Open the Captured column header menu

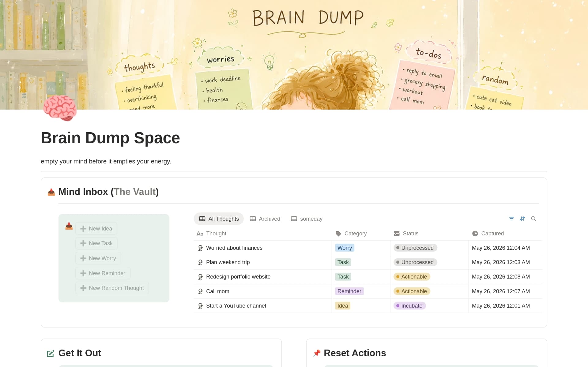(505, 234)
